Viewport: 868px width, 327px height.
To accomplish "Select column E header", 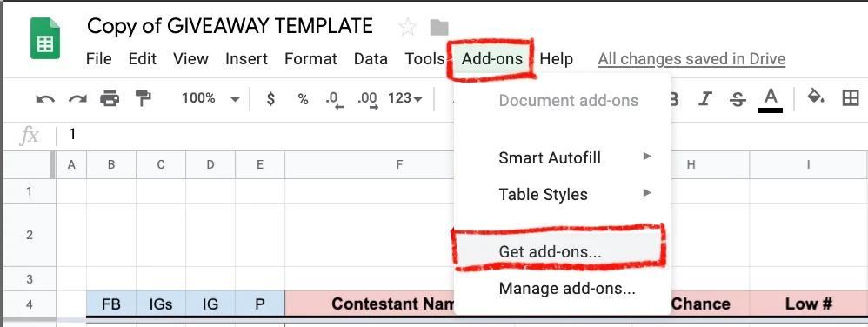I will [x=260, y=164].
